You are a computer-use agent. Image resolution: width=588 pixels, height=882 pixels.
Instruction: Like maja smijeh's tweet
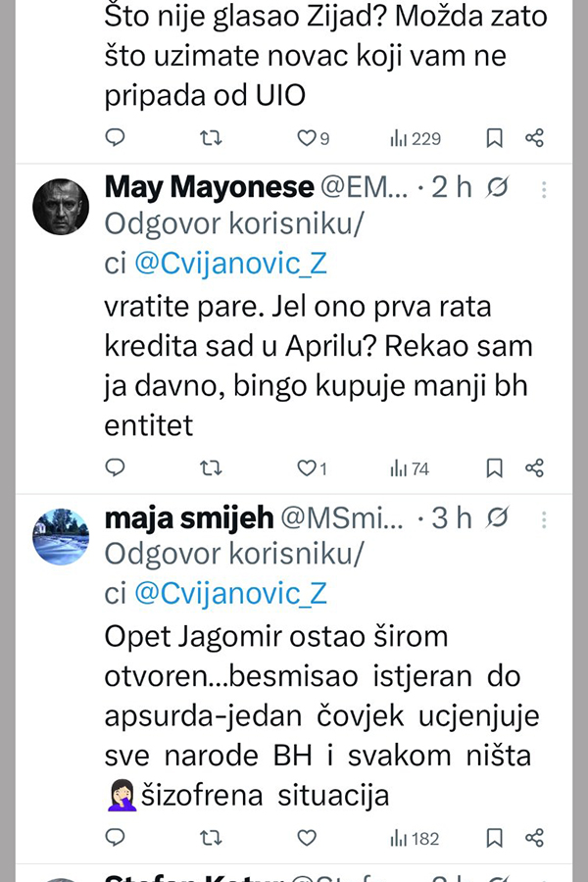pyautogui.click(x=307, y=838)
